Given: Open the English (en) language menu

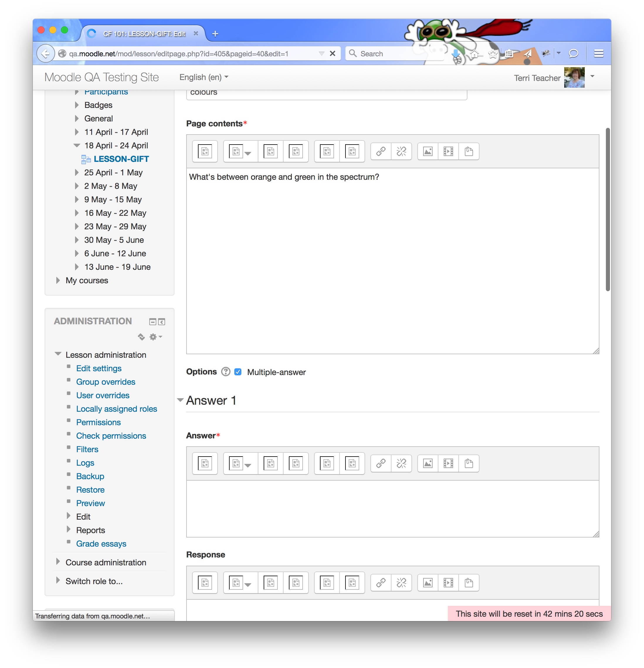Looking at the screenshot, I should pyautogui.click(x=204, y=77).
